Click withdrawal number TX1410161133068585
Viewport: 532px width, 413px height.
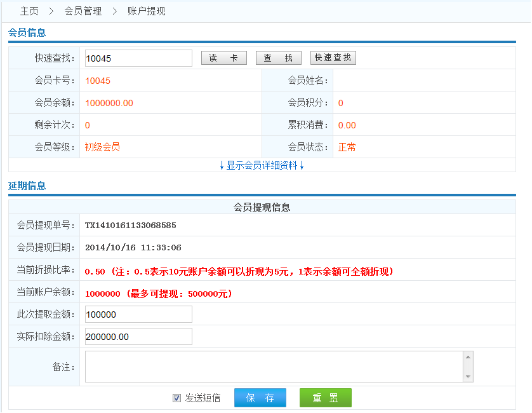point(130,226)
